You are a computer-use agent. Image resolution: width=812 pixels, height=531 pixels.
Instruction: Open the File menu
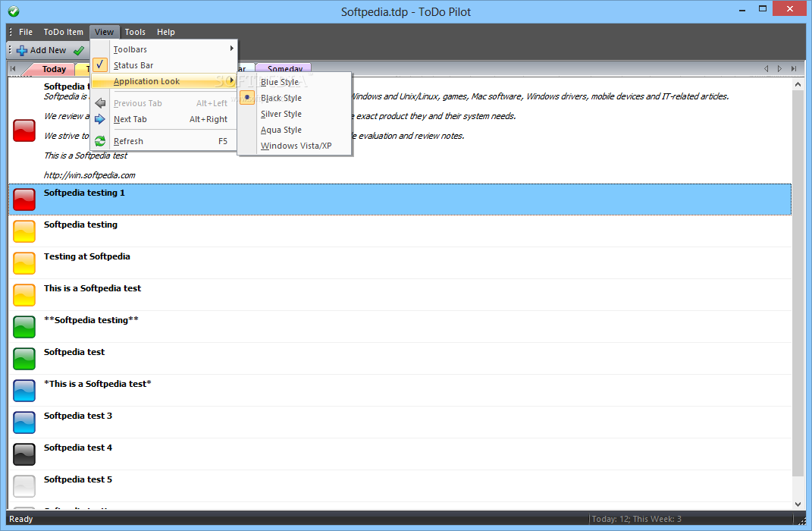point(26,32)
